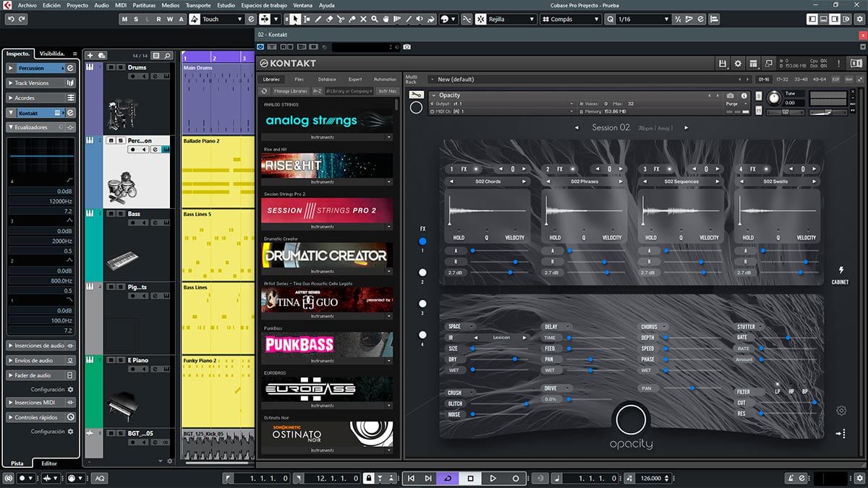Select the Glue tool
This screenshot has height=488, width=868.
click(353, 20)
